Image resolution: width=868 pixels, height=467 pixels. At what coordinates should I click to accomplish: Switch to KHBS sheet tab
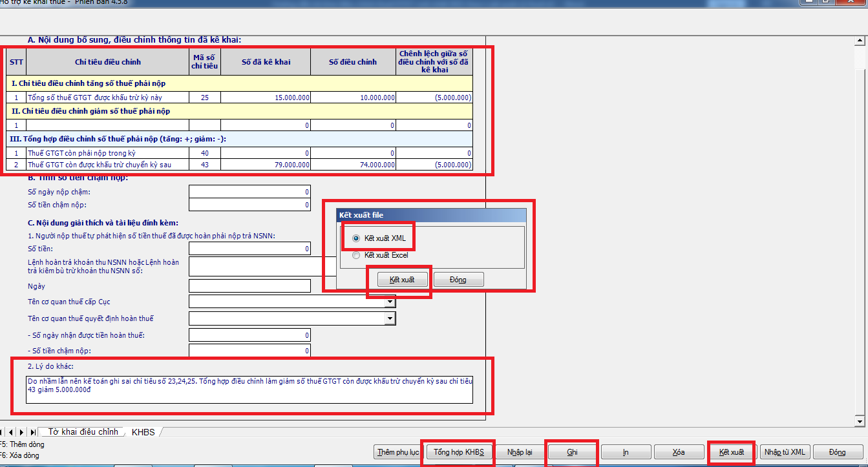[143, 431]
